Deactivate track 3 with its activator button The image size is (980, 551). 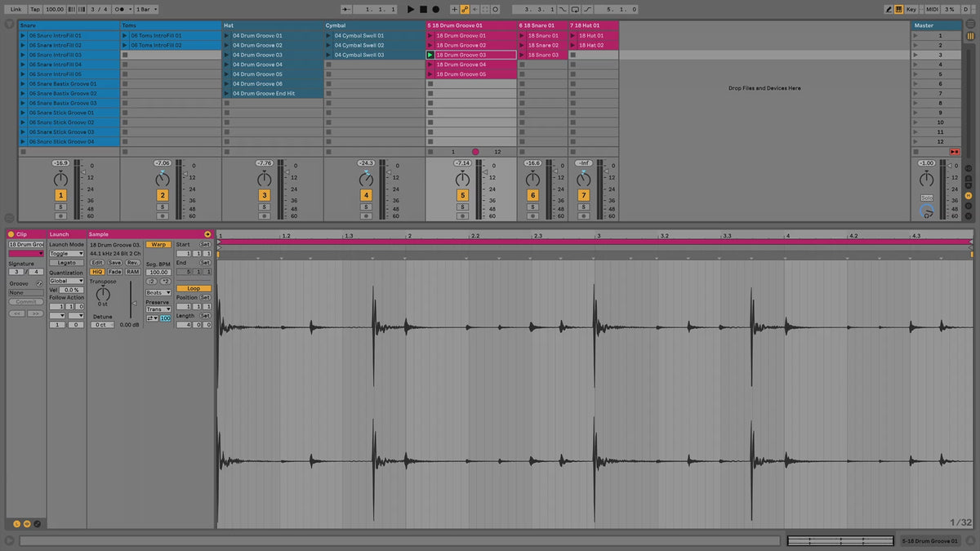[x=265, y=195]
